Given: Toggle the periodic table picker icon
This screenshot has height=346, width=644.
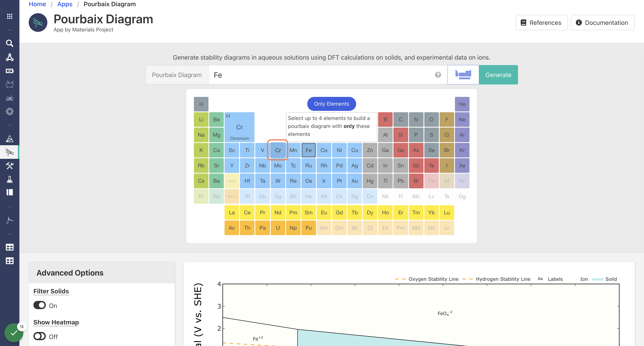Looking at the screenshot, I should [463, 75].
